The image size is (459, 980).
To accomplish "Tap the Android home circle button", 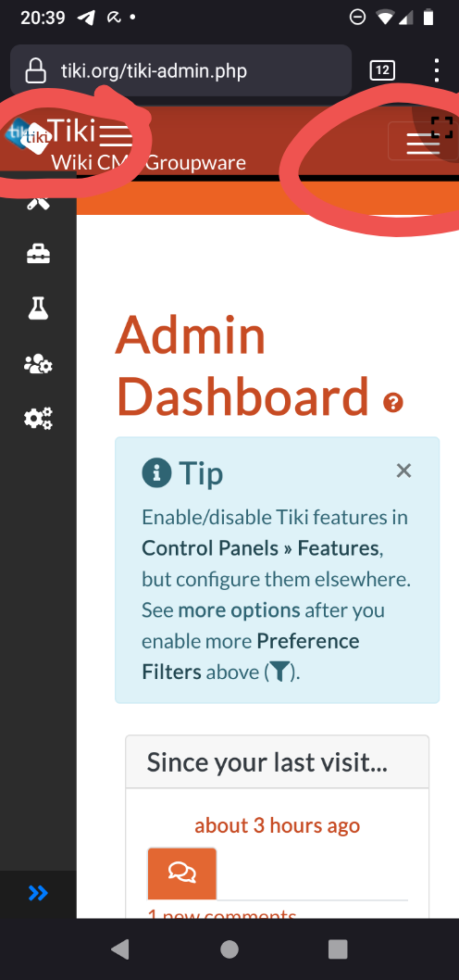I will (229, 949).
